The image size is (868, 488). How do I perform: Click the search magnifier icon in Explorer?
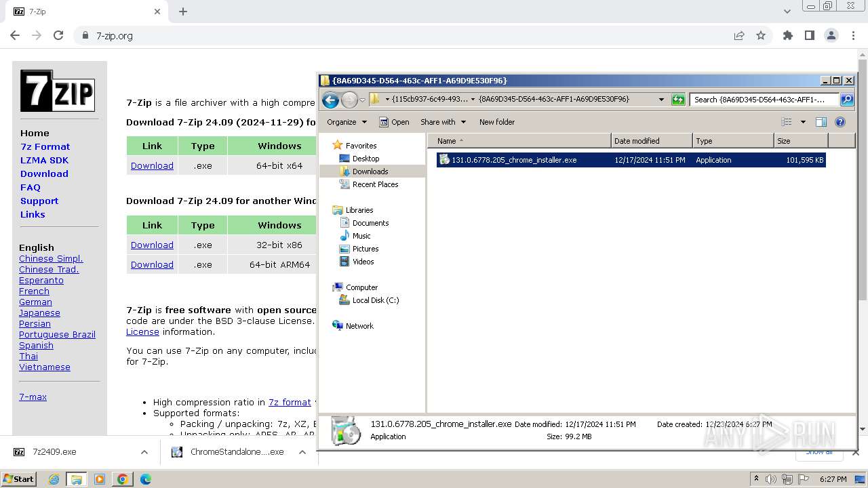pyautogui.click(x=847, y=100)
